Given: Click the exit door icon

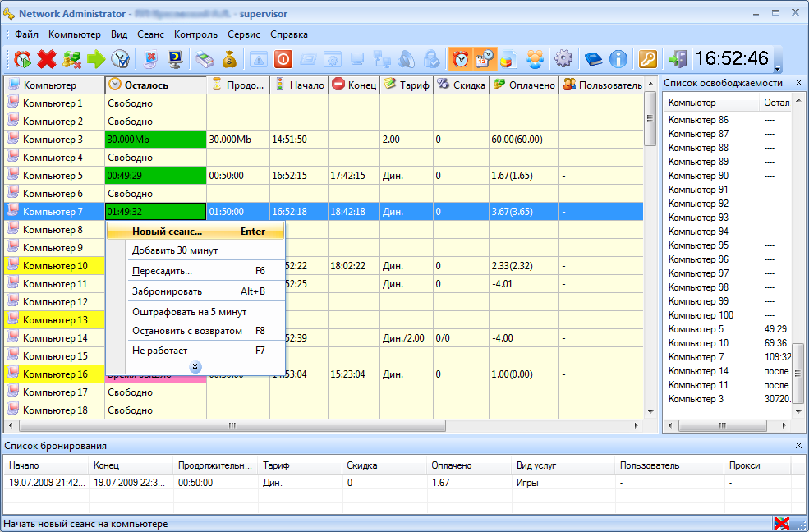Looking at the screenshot, I should click(678, 59).
